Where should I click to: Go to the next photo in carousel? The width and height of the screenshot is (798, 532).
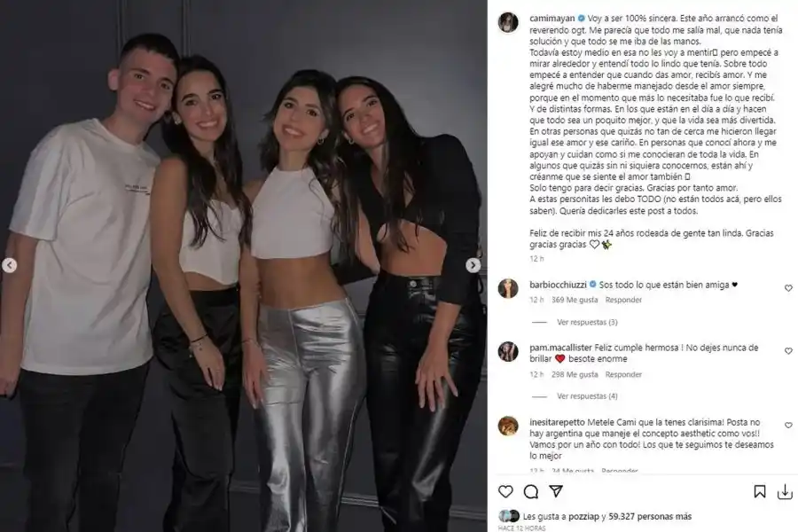pos(473,265)
